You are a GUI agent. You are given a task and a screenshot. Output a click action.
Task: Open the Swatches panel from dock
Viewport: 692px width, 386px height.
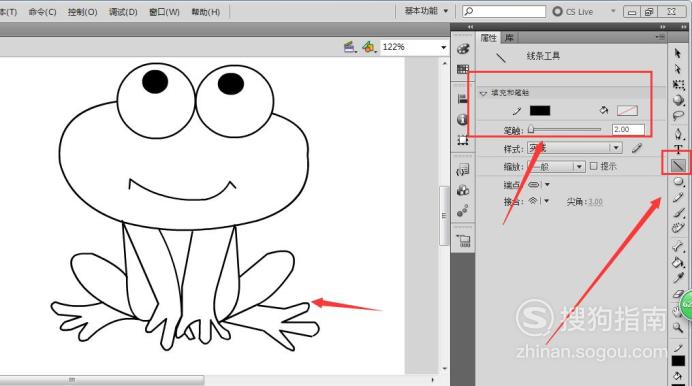pos(463,69)
